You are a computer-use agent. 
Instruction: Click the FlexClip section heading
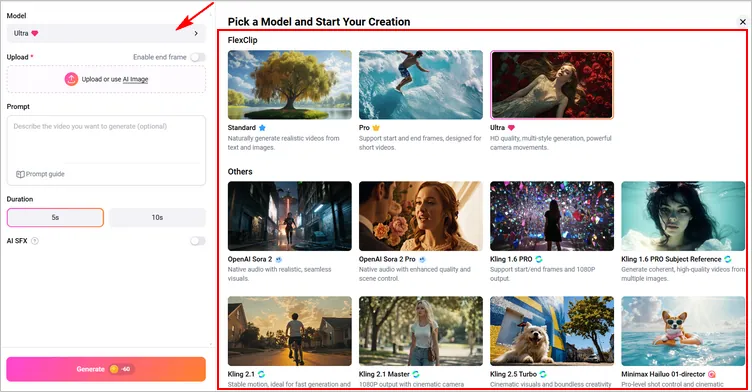[243, 40]
